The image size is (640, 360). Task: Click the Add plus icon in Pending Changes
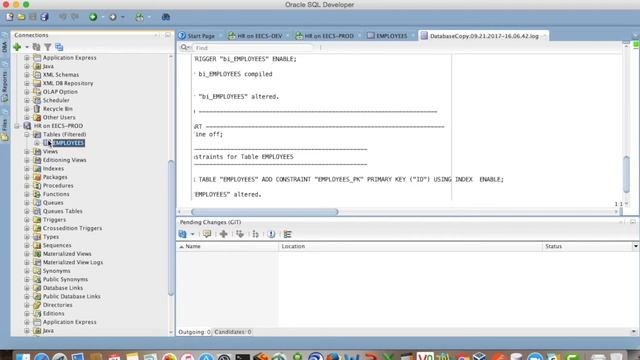(223, 234)
